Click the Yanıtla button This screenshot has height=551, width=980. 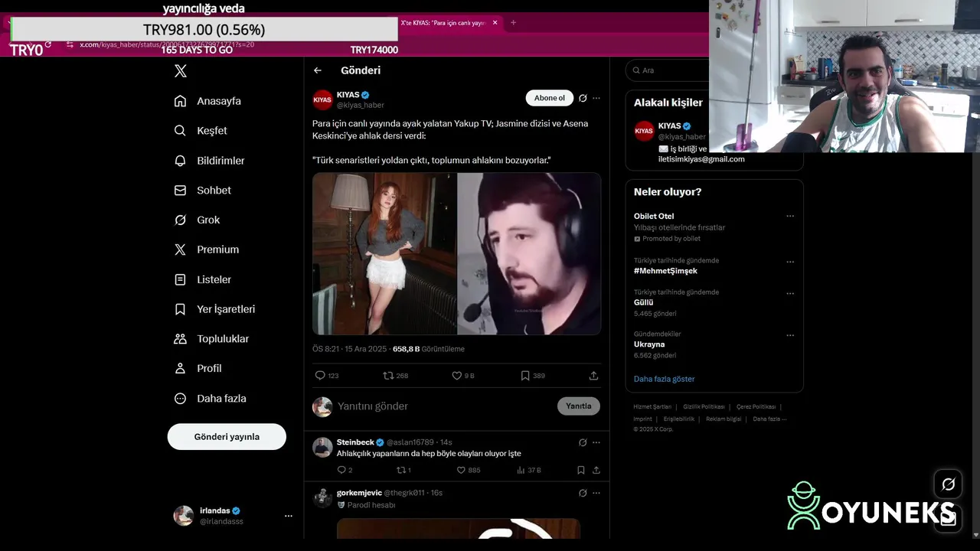[579, 406]
